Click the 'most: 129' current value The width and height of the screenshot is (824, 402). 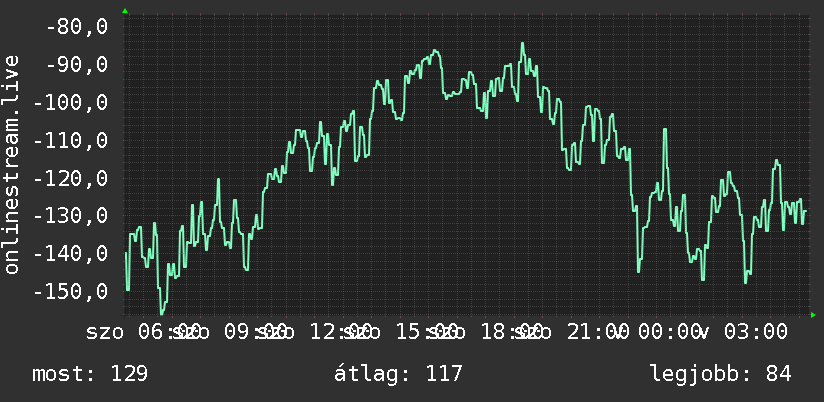coord(90,374)
